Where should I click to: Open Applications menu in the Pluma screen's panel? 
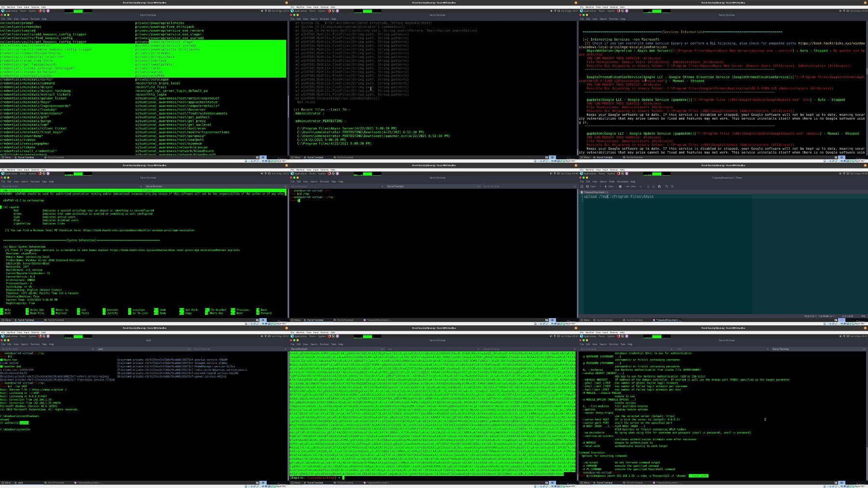click(x=590, y=174)
